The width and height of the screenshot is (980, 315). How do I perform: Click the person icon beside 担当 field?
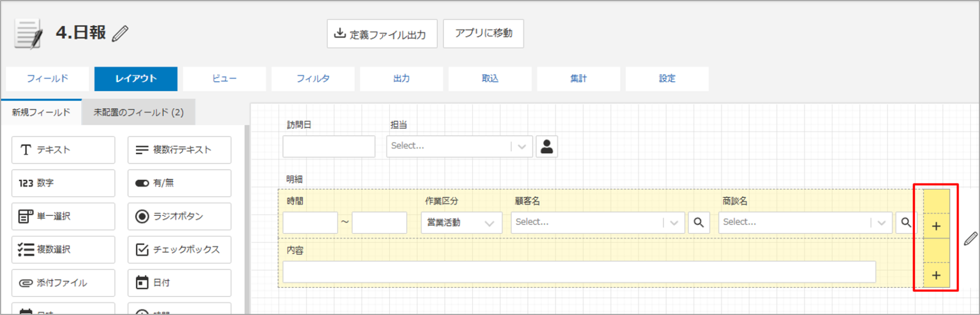[546, 147]
